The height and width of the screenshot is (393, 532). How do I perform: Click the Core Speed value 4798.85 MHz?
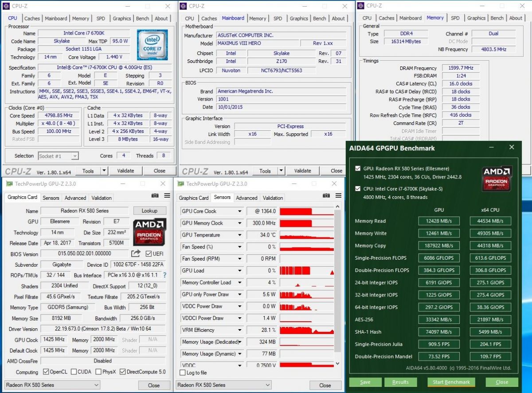click(59, 116)
